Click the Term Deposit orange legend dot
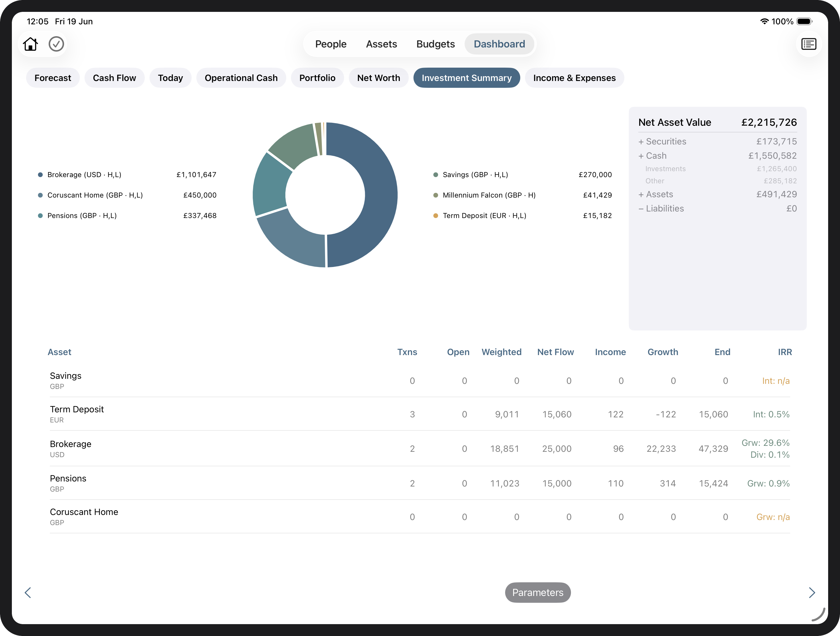The height and width of the screenshot is (636, 840). [x=435, y=216]
